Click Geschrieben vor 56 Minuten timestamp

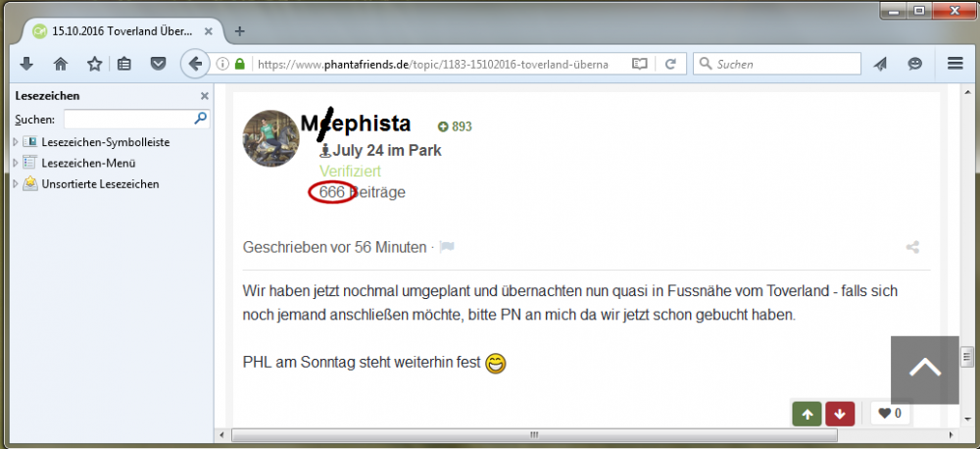[x=334, y=247]
